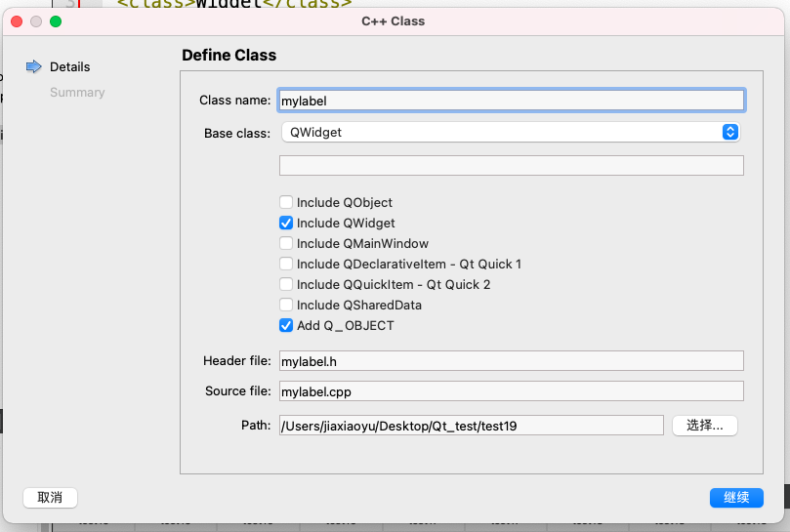Click the Class name field containing mylabel
The image size is (790, 532).
click(x=512, y=101)
